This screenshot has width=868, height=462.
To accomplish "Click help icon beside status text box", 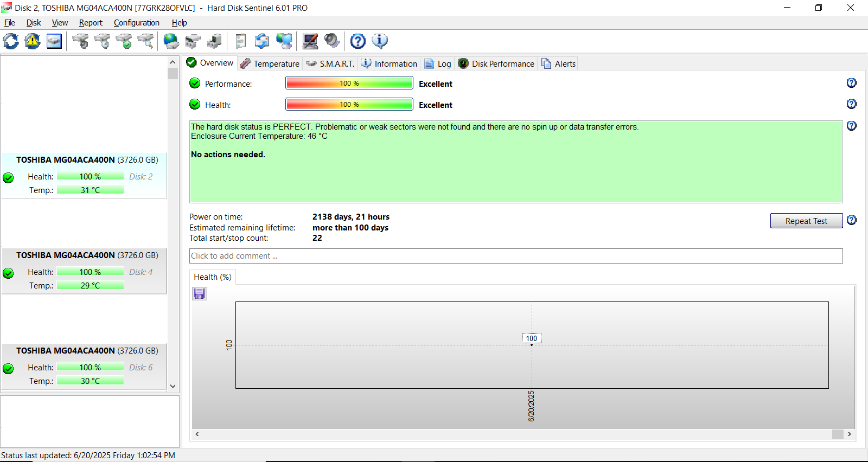I will pyautogui.click(x=852, y=126).
